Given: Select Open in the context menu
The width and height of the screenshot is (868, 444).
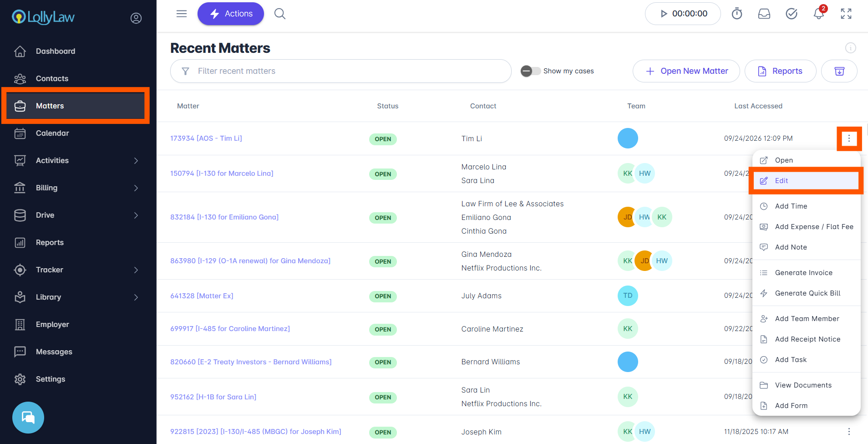Looking at the screenshot, I should 806,160.
